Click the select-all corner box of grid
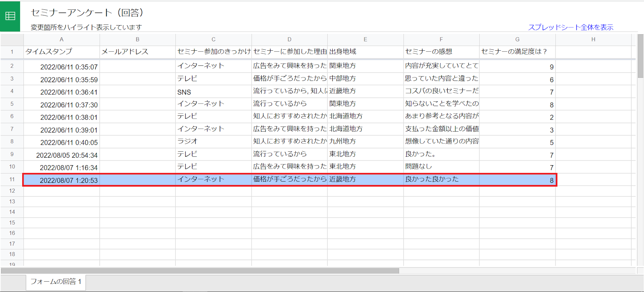The image size is (644, 292). (12, 40)
